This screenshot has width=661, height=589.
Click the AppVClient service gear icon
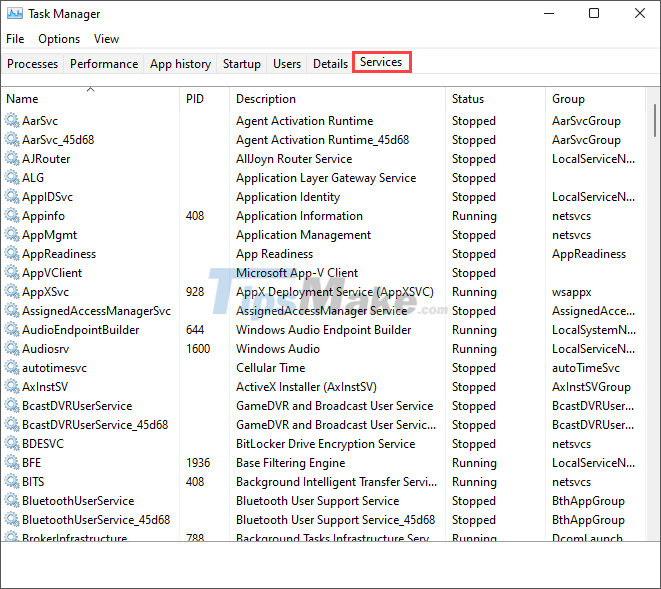(12, 272)
